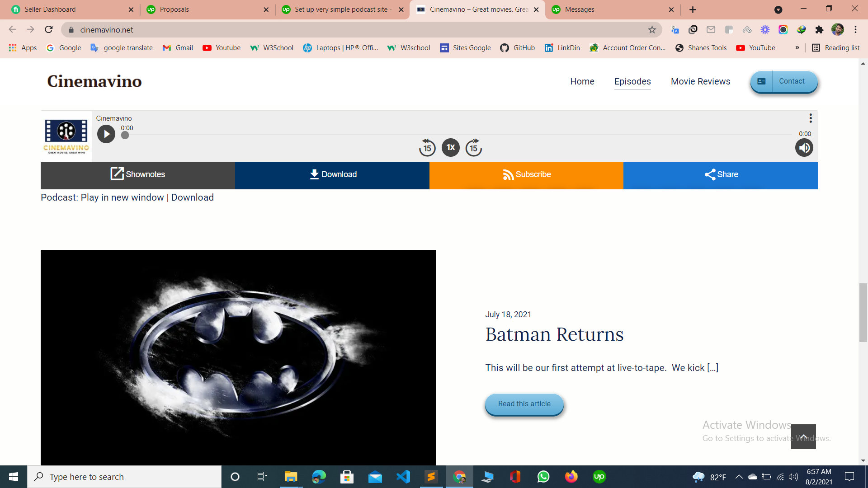Bookmark this page with star icon

[x=652, y=30]
